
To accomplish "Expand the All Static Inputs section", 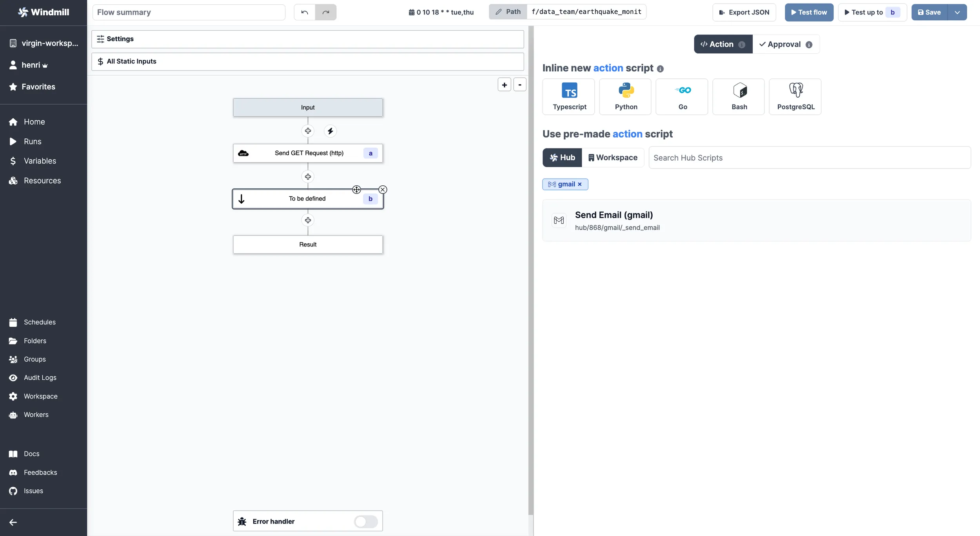I will 307,61.
